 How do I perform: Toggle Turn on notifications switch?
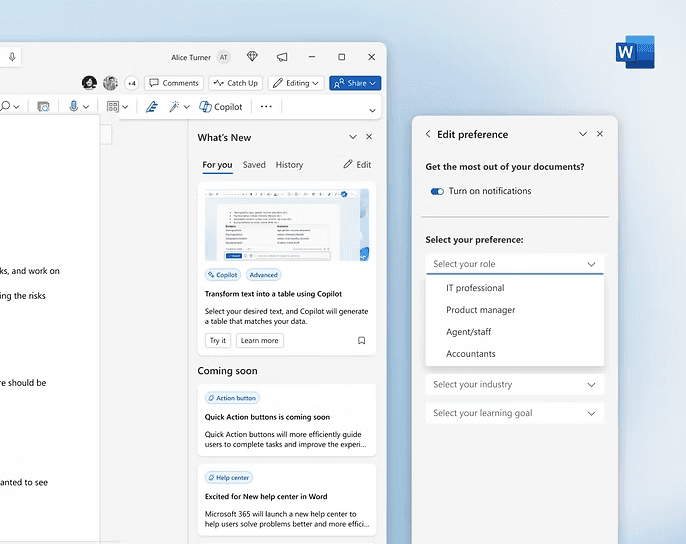437,191
